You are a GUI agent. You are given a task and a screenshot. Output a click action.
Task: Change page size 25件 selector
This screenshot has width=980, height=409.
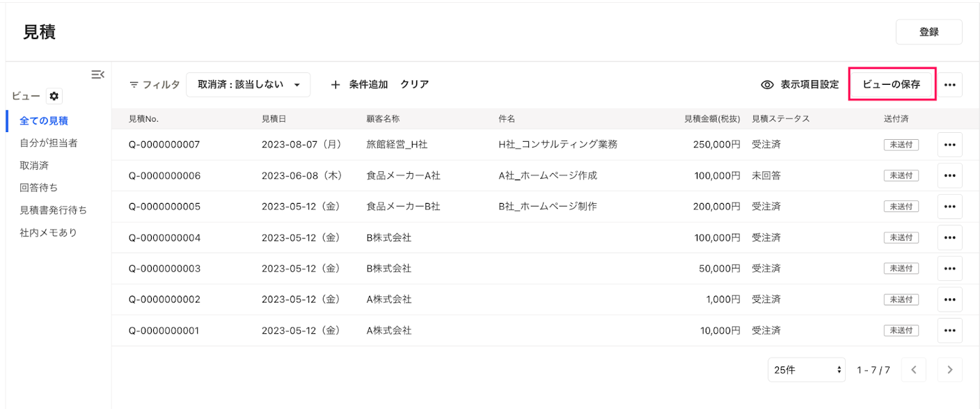point(807,370)
